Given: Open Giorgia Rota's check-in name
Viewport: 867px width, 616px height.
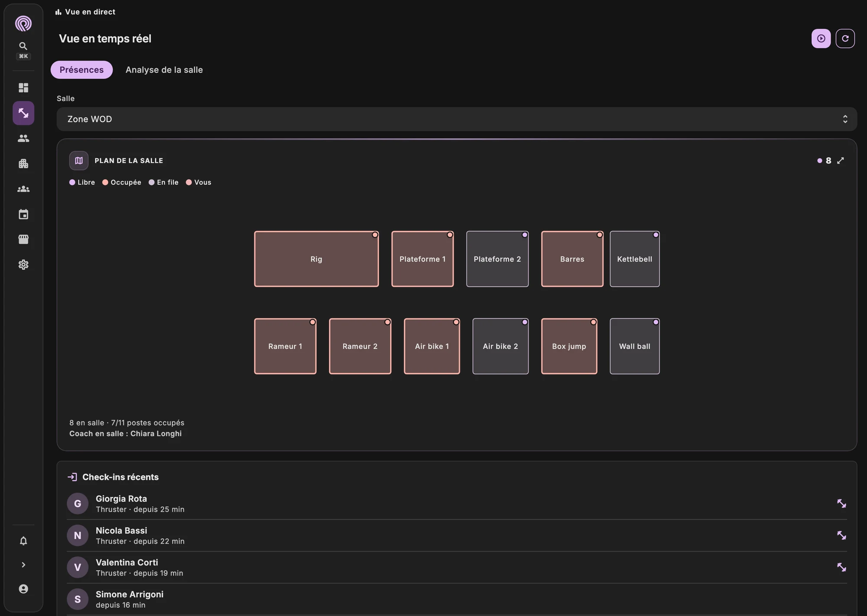Looking at the screenshot, I should click(x=121, y=499).
